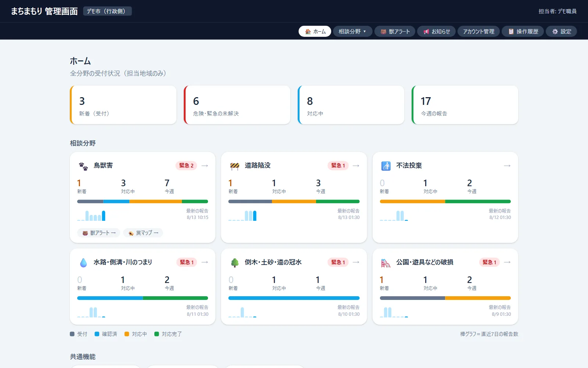Click the bear icon in top 獣アラート

[383, 32]
